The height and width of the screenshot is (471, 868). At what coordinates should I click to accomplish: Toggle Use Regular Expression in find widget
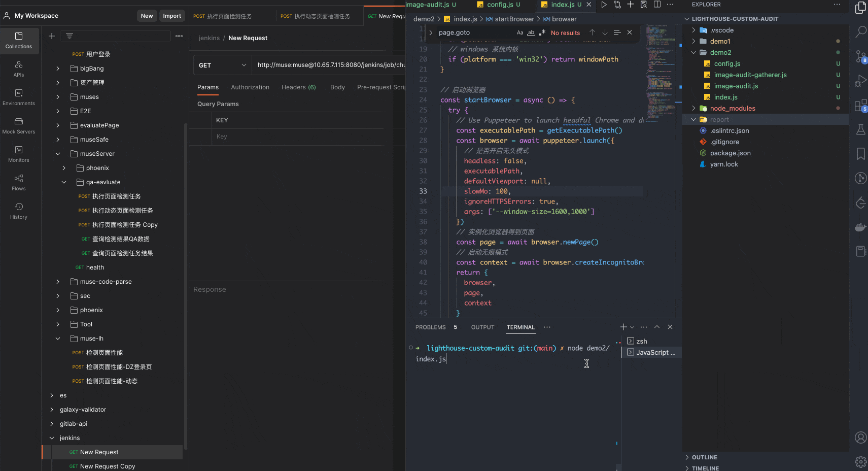[x=542, y=32]
